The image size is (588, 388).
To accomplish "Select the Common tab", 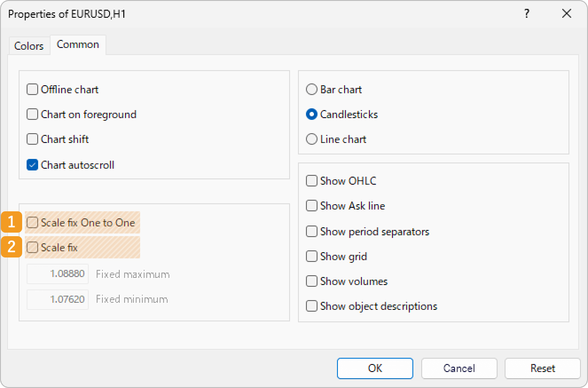I will point(78,45).
